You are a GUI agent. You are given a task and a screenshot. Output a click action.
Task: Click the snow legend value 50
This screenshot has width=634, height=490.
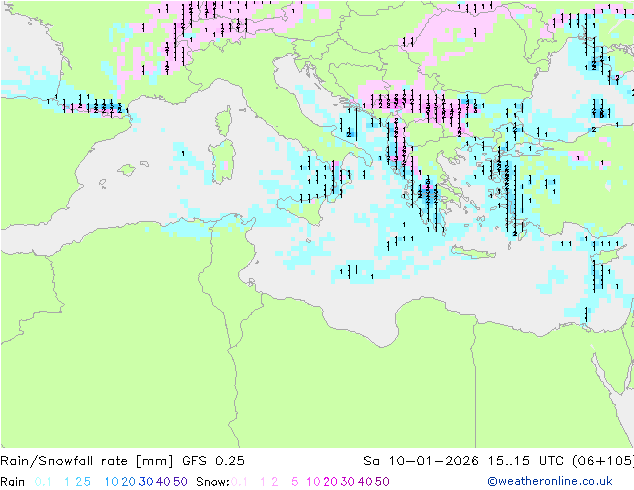tap(383, 482)
